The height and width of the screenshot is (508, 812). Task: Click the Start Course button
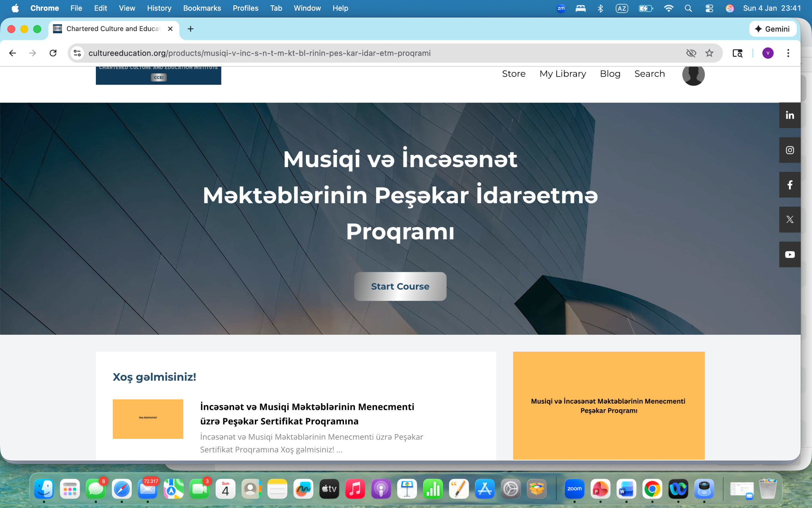pyautogui.click(x=400, y=286)
